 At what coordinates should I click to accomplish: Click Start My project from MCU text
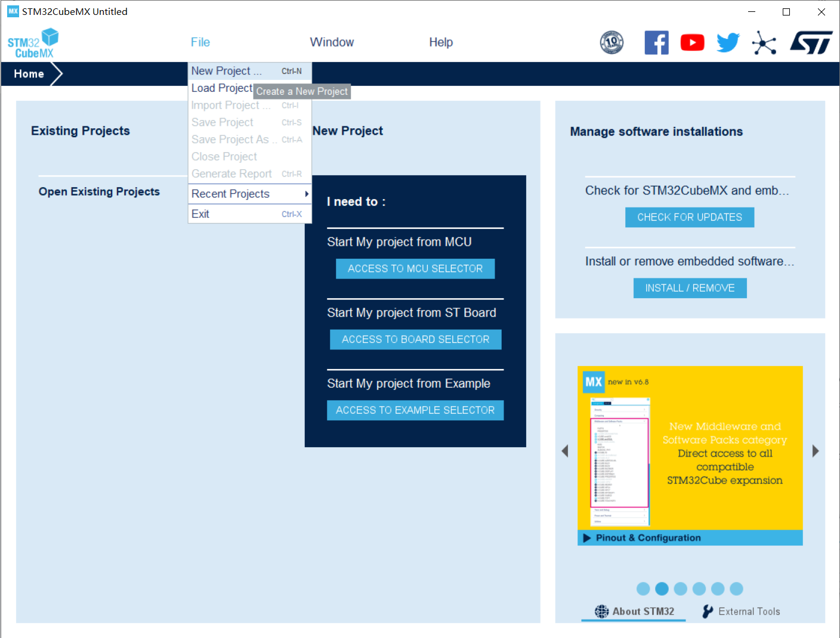399,242
